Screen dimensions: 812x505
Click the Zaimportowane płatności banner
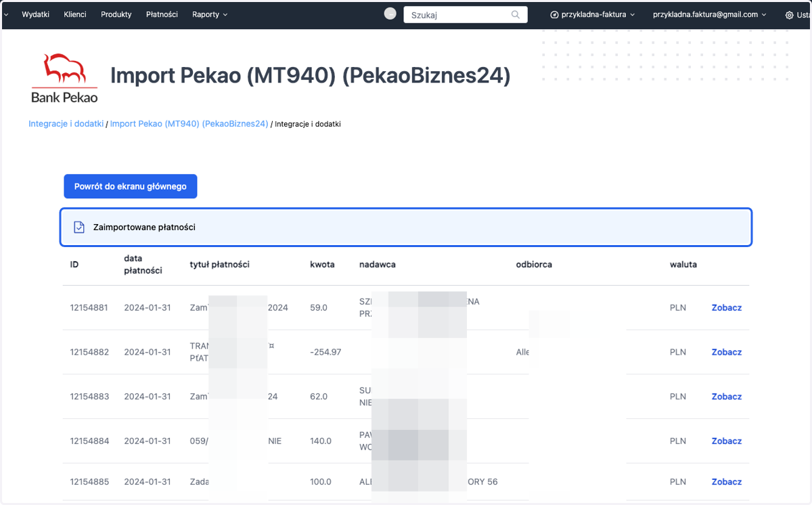(x=406, y=227)
